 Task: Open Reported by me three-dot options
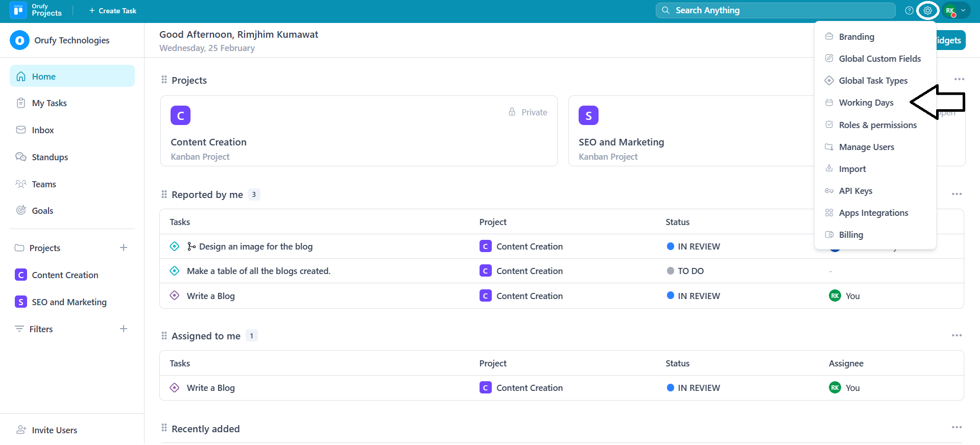(957, 194)
